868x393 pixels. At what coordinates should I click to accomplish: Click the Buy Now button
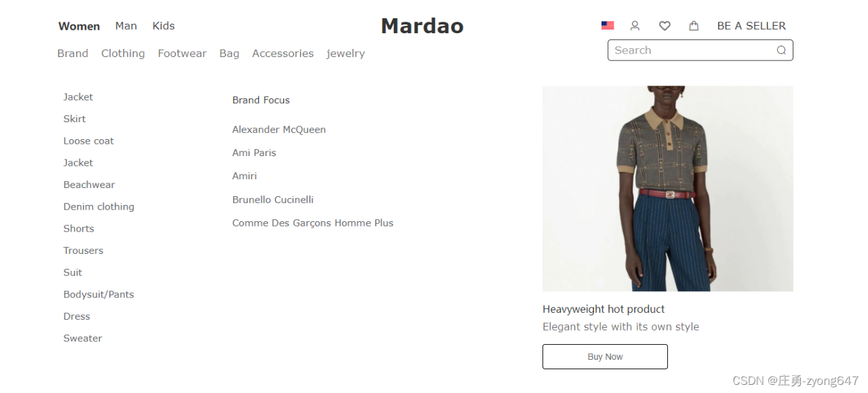pyautogui.click(x=605, y=357)
